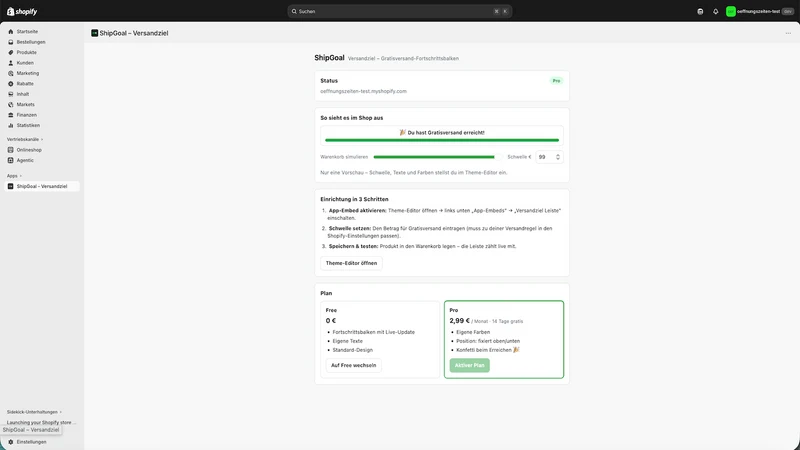Viewport: 800px width, 450px height.
Task: Click the Agentic sidebar label
Action: click(25, 160)
